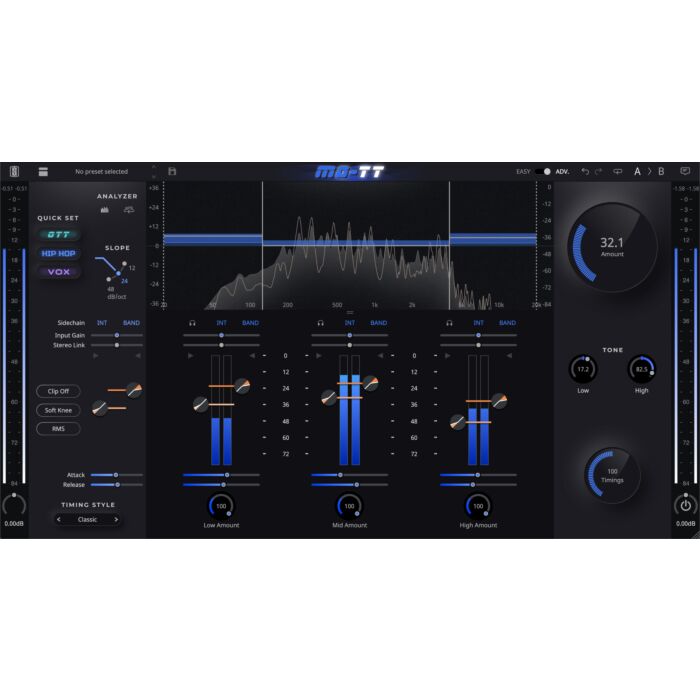This screenshot has height=700, width=700.
Task: Click the Mid Amount knob
Action: (x=350, y=506)
